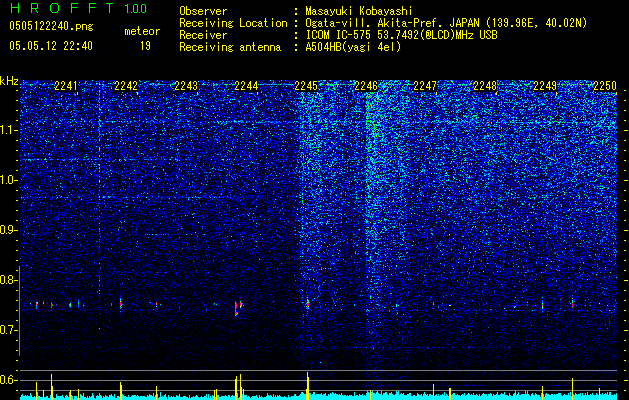The image size is (629, 400).
Task: Click the meteor echo at 2245
Action: click(308, 303)
